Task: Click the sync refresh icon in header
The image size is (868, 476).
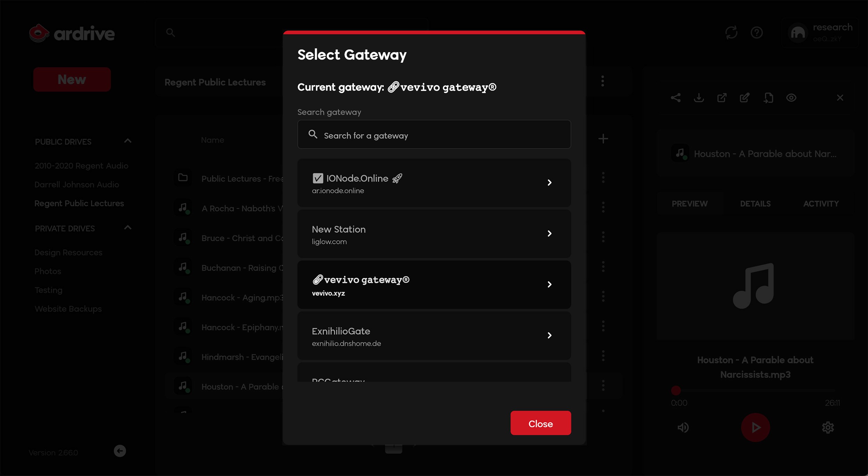Action: tap(731, 33)
